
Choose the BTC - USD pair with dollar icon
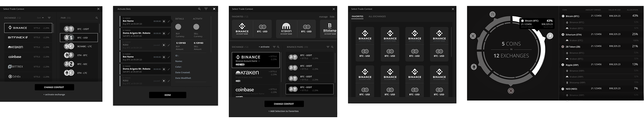pyautogui.click(x=79, y=38)
